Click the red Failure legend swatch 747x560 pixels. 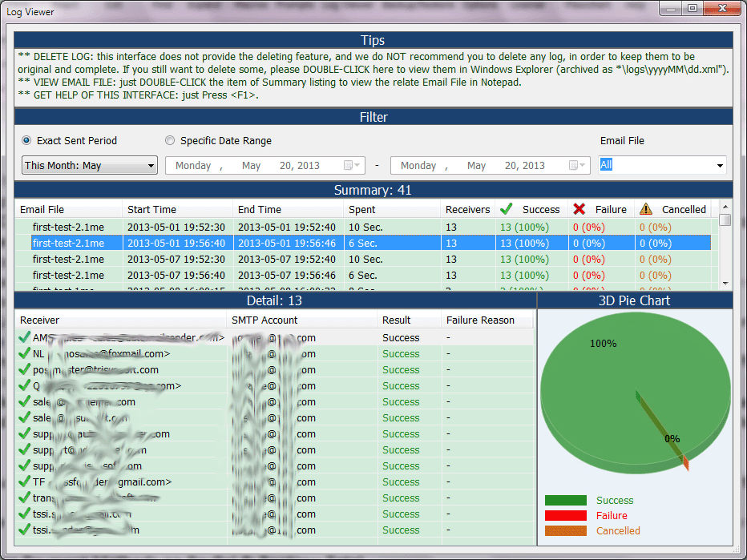click(565, 516)
